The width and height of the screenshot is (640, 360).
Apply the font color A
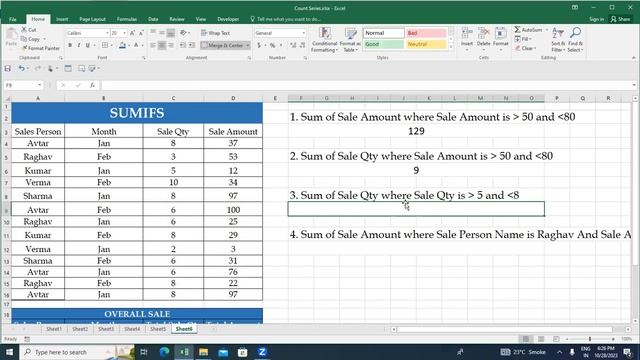click(x=136, y=45)
